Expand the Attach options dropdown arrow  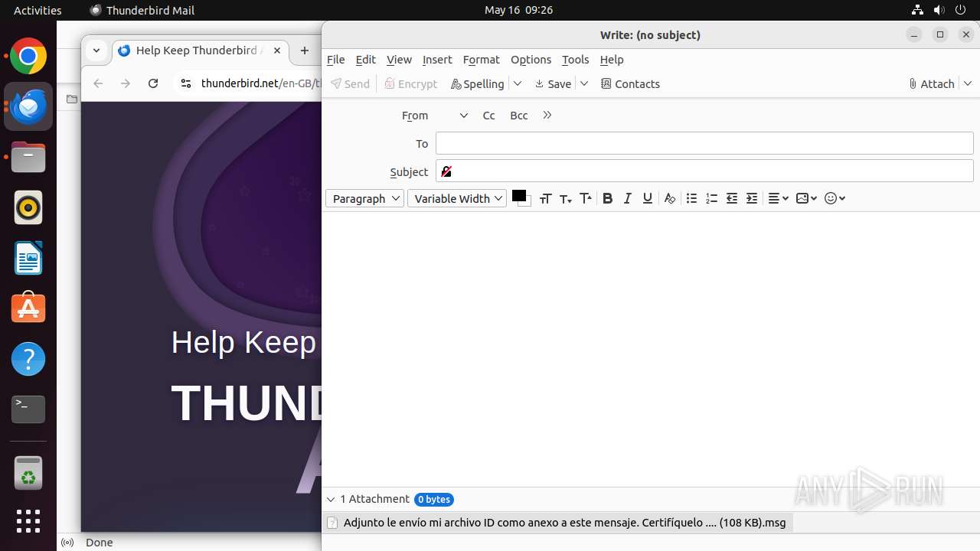click(x=968, y=83)
